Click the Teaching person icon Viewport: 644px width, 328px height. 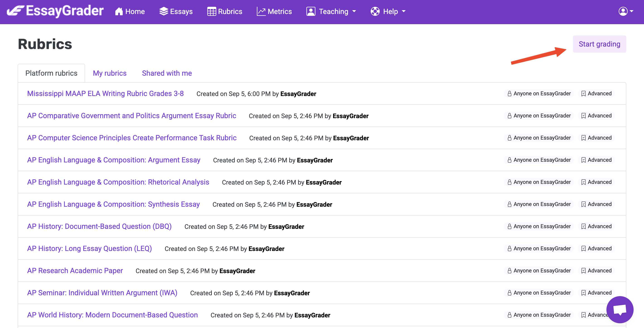tap(311, 12)
